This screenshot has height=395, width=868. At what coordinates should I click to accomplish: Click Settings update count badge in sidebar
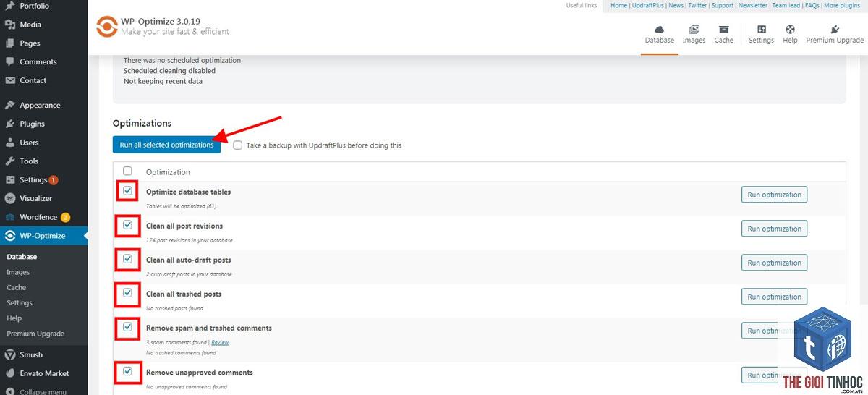click(54, 180)
